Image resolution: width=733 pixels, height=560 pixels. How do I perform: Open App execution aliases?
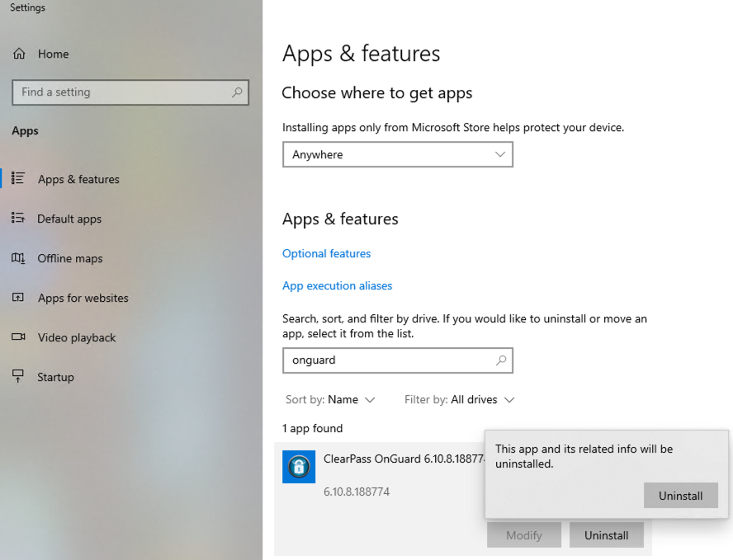[x=337, y=285]
